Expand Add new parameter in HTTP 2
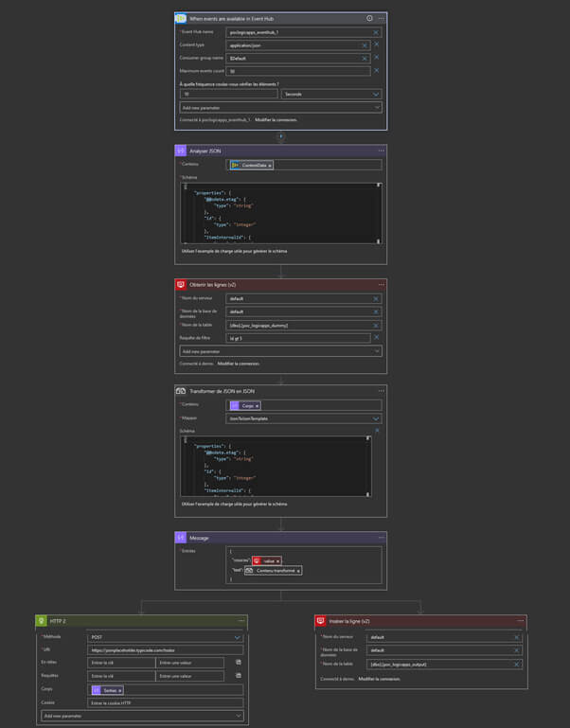Viewport: 570px width, 728px height. pos(142,716)
